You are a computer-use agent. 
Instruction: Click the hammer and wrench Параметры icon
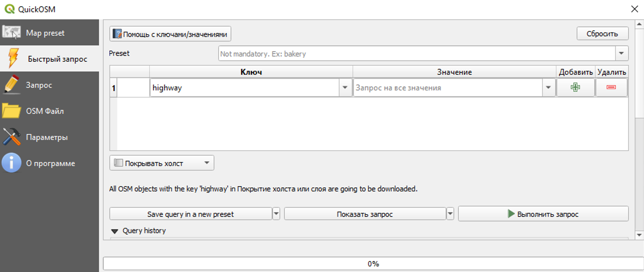coord(12,137)
